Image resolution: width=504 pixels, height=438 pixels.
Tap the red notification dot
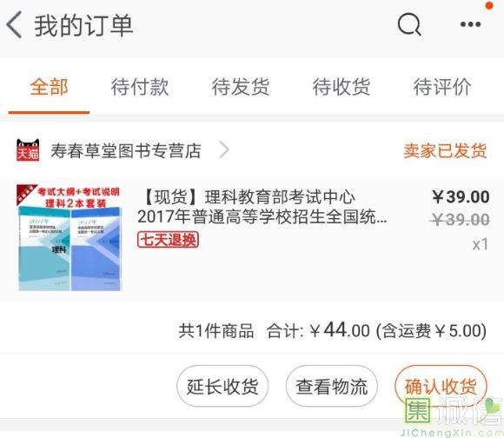489,5
